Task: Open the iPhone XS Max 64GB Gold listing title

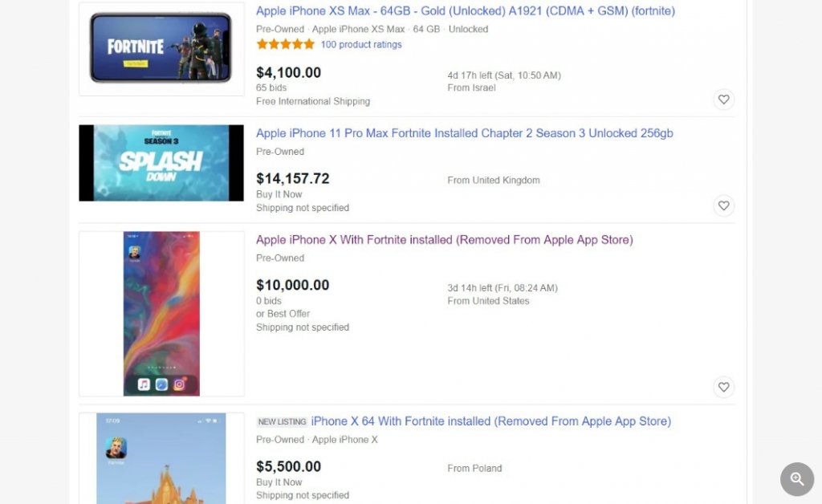Action: pos(465,11)
